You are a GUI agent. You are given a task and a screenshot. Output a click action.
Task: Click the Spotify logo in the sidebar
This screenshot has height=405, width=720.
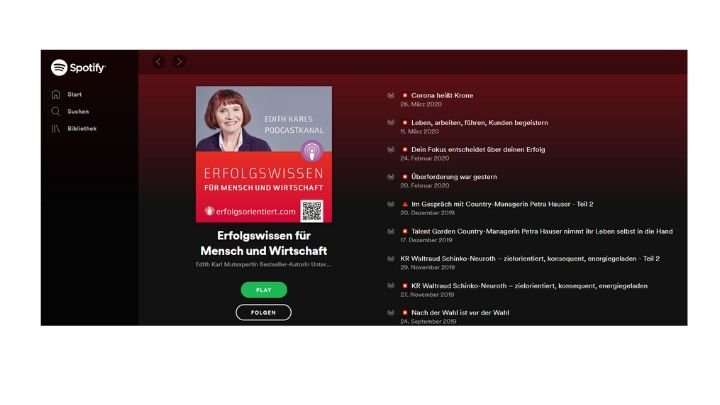tap(78, 68)
